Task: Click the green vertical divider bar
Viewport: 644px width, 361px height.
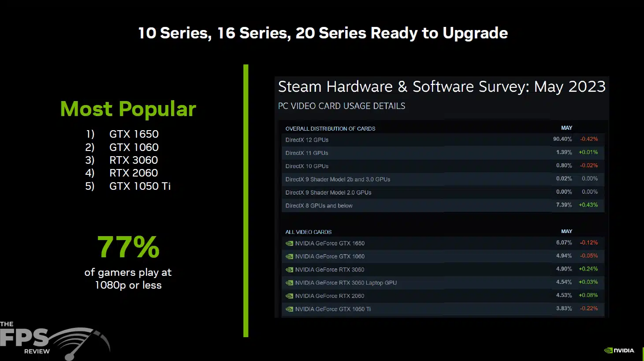Action: pyautogui.click(x=246, y=201)
